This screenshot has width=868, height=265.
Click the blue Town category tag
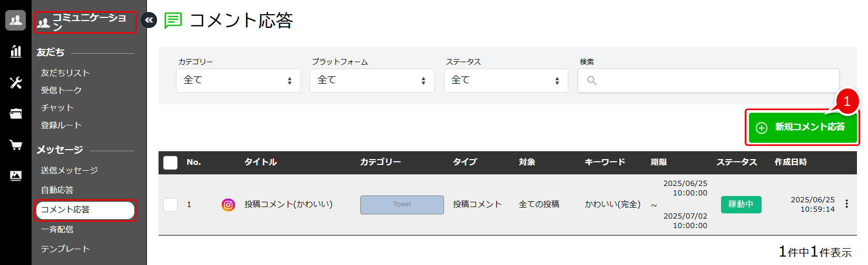coord(402,205)
